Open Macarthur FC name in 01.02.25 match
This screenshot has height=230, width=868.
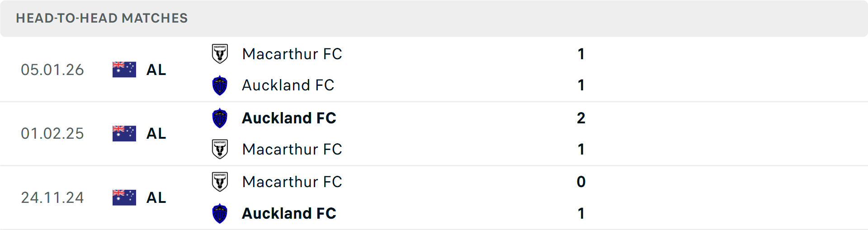coord(292,149)
